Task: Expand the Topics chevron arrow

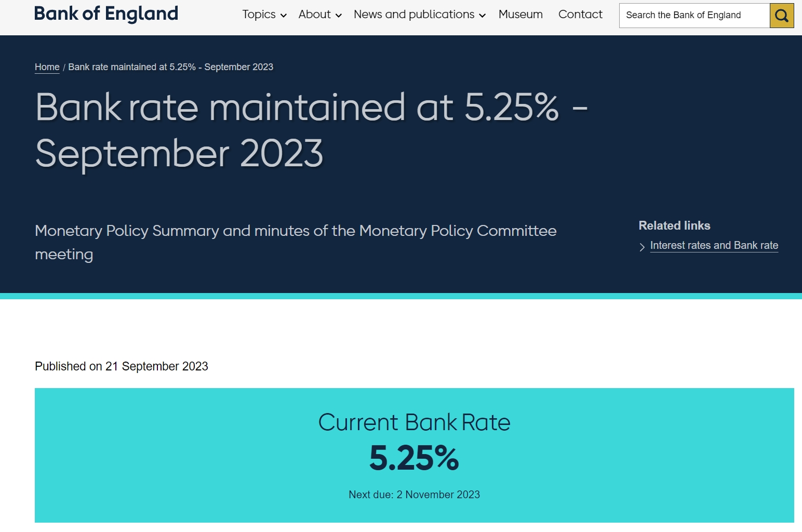Action: tap(284, 16)
